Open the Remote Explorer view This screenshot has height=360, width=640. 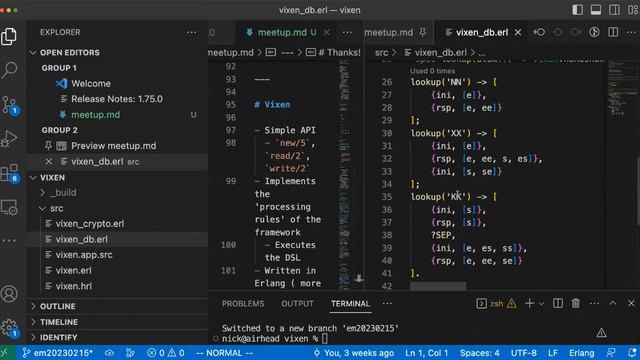pos(9,207)
